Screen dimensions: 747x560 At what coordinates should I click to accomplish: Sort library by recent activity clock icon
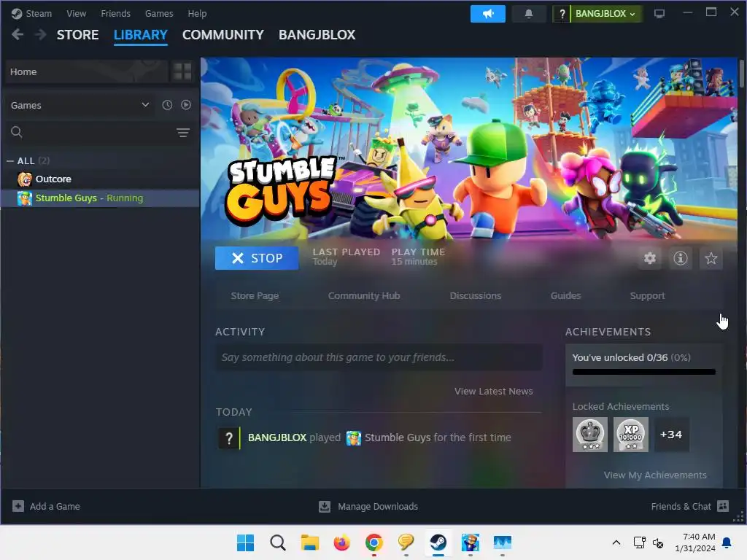[167, 105]
